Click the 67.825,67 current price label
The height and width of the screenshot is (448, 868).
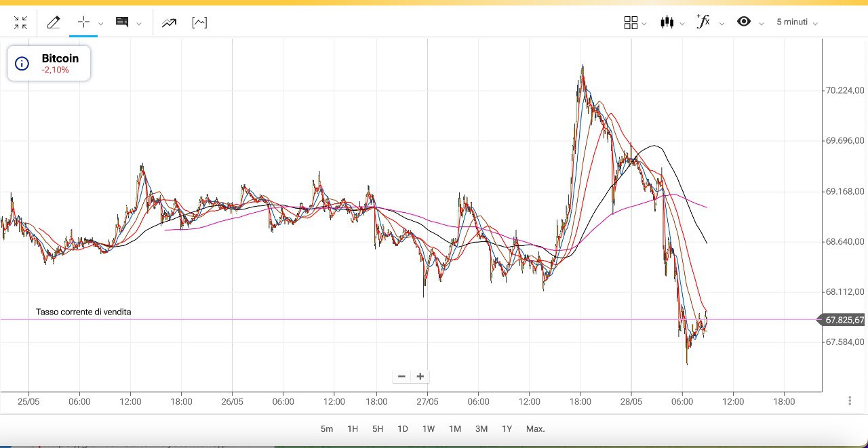pyautogui.click(x=844, y=320)
